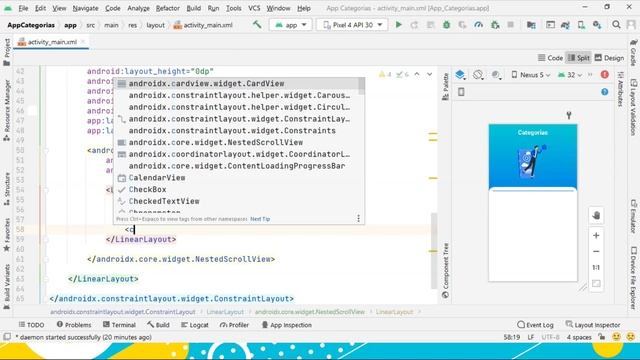Open Project tool window on left sidebar
The height and width of the screenshot is (360, 640).
[7, 52]
